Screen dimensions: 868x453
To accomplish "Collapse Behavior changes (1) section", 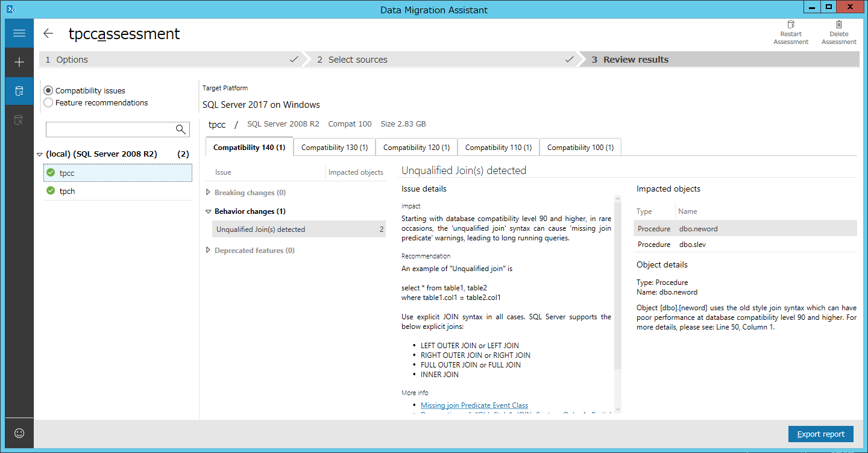I will [209, 211].
